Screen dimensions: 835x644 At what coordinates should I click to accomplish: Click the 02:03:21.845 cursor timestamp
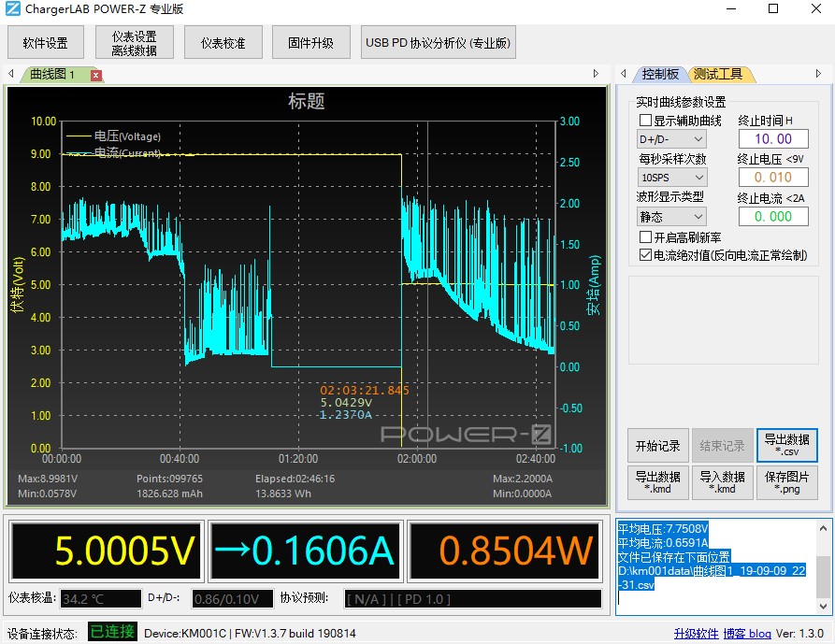pyautogui.click(x=365, y=390)
